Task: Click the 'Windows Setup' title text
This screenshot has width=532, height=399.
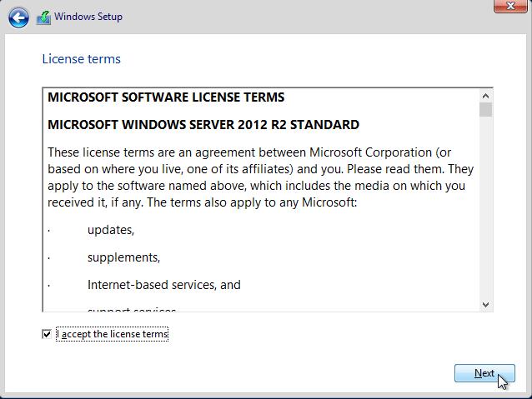Action: (x=88, y=17)
